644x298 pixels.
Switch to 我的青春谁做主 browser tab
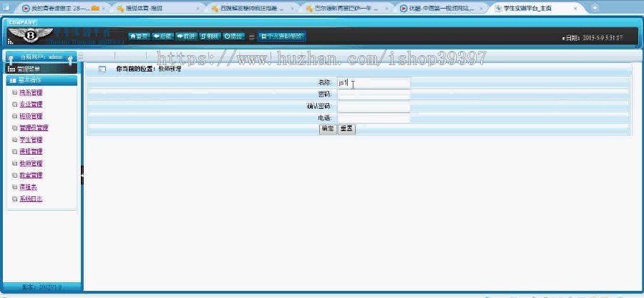pos(62,8)
